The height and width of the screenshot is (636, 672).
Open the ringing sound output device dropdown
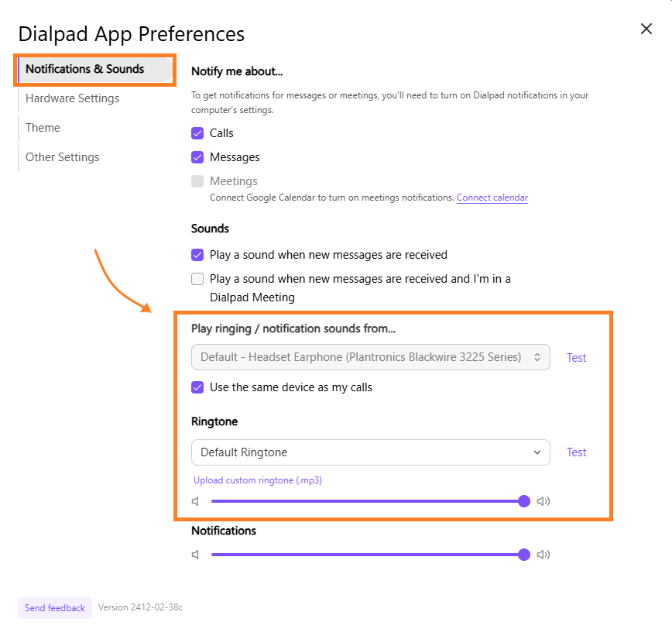click(x=371, y=357)
